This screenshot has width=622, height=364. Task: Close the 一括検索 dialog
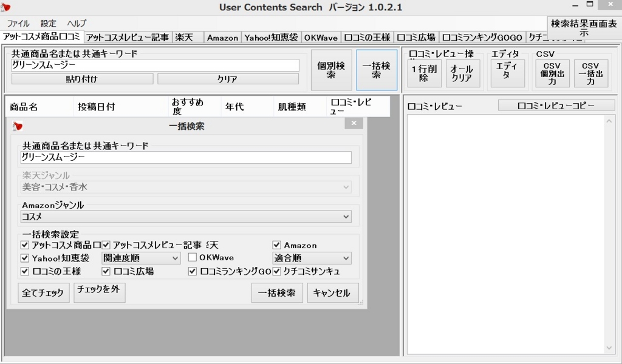coord(354,123)
